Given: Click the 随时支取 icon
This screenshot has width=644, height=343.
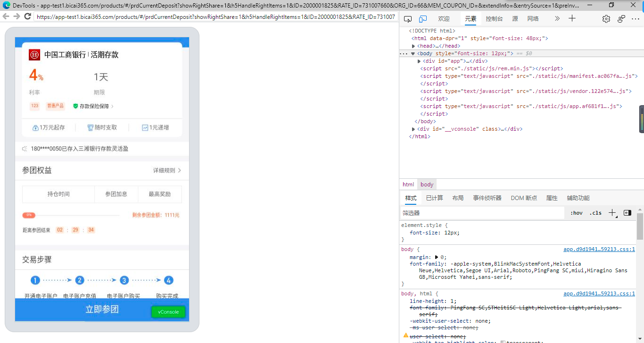Looking at the screenshot, I should click(91, 128).
